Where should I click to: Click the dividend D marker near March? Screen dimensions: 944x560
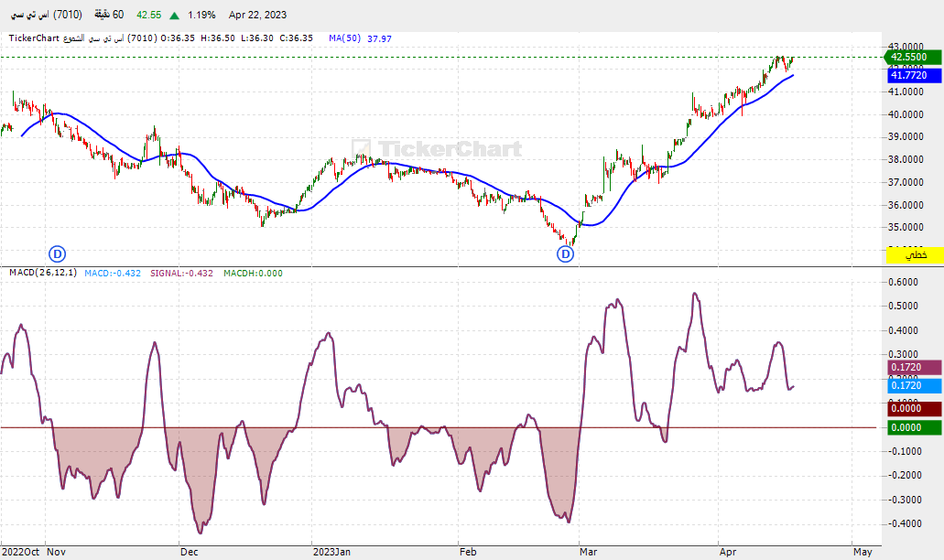click(565, 254)
